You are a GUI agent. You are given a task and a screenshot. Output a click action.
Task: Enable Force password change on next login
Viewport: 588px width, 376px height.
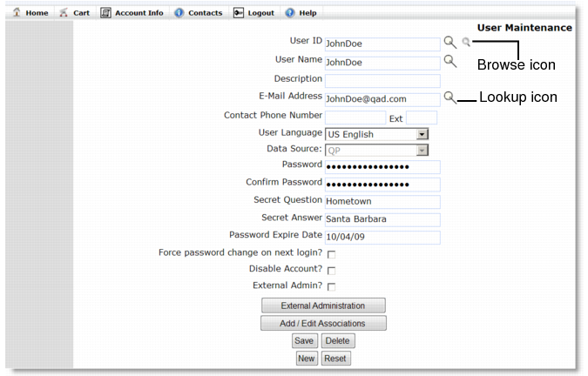coord(332,255)
